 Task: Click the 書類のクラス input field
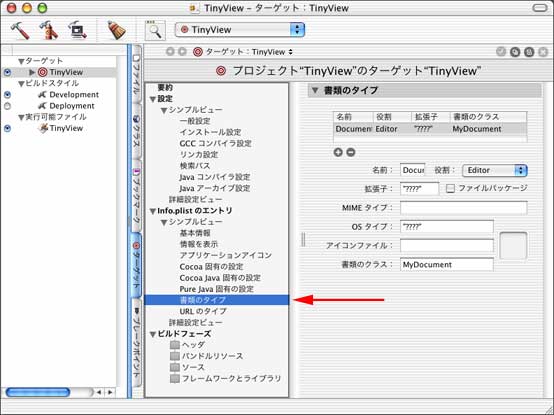pos(447,265)
